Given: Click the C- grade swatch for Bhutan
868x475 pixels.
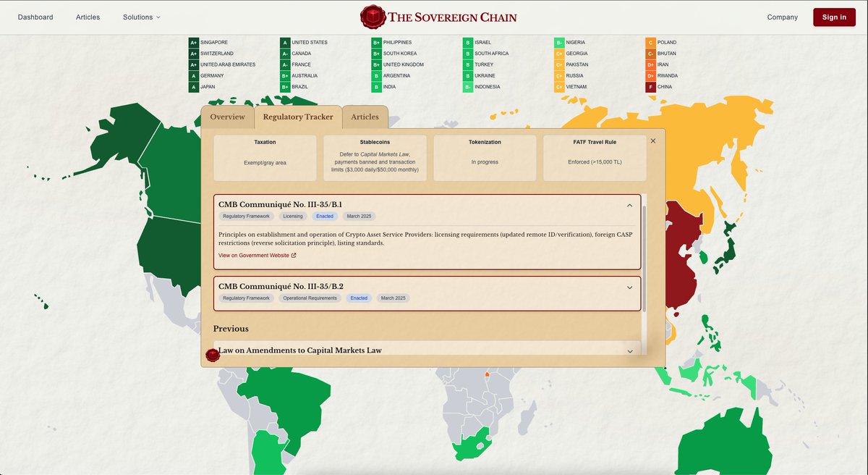Looking at the screenshot, I should (x=650, y=54).
